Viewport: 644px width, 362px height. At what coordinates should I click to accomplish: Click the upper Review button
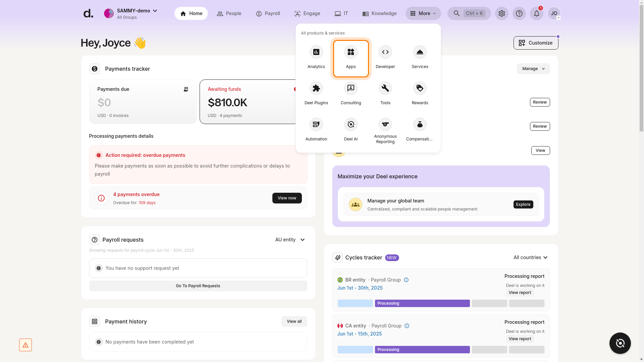click(540, 102)
